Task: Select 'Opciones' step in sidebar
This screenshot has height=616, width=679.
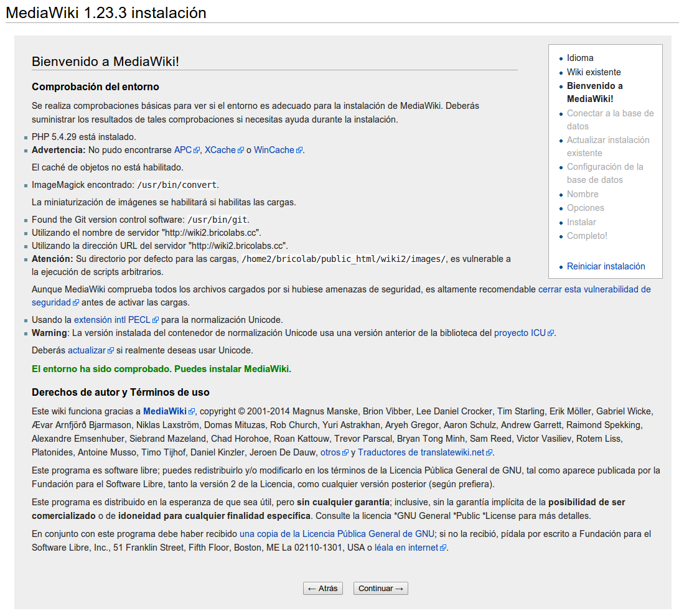Action: tap(586, 208)
